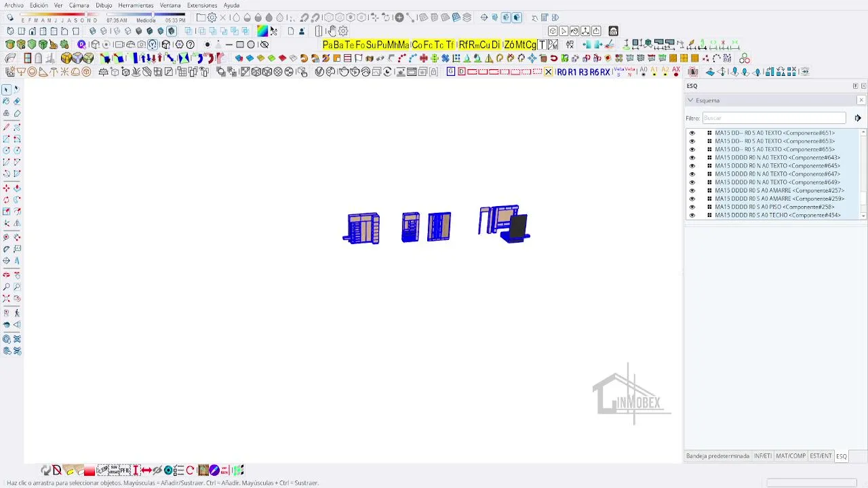868x488 pixels.
Task: Collapse the Esquema panel section
Action: 690,100
